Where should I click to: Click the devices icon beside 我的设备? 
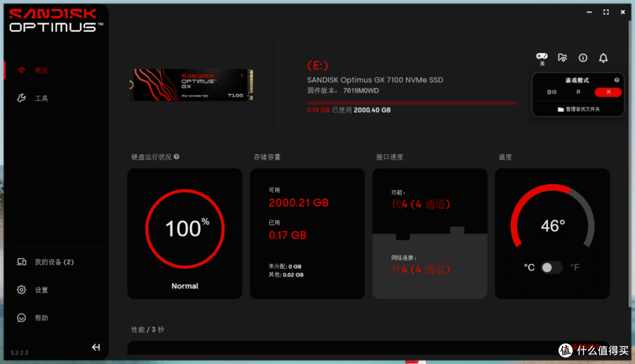click(22, 262)
